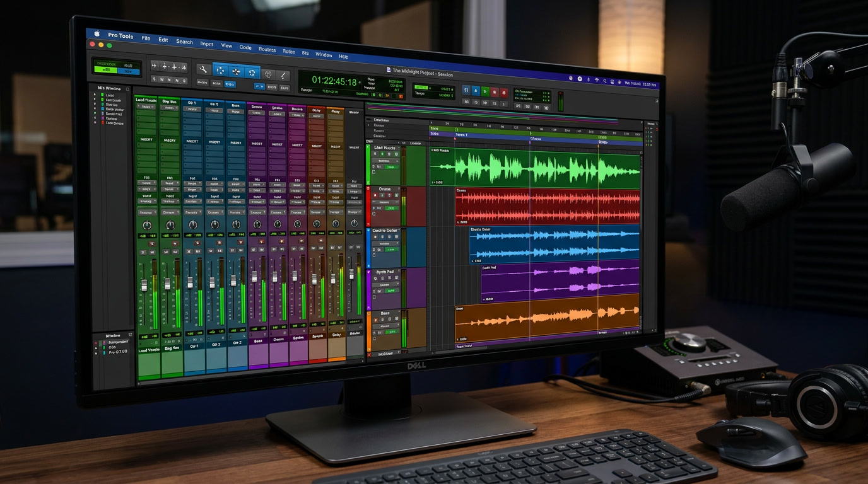
Task: Select the wrench tool icon in toolbar
Action: (x=203, y=69)
